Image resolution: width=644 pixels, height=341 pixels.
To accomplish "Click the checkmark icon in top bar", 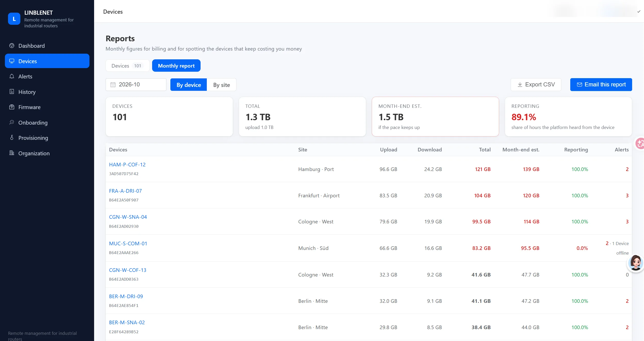I will pyautogui.click(x=639, y=11).
